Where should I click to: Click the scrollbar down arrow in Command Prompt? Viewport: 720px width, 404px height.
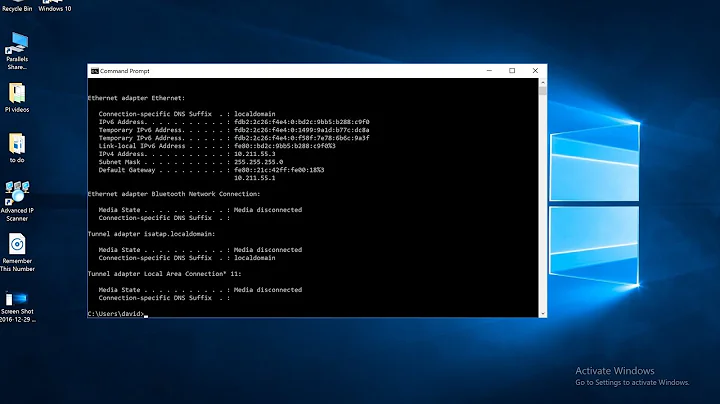pos(543,314)
